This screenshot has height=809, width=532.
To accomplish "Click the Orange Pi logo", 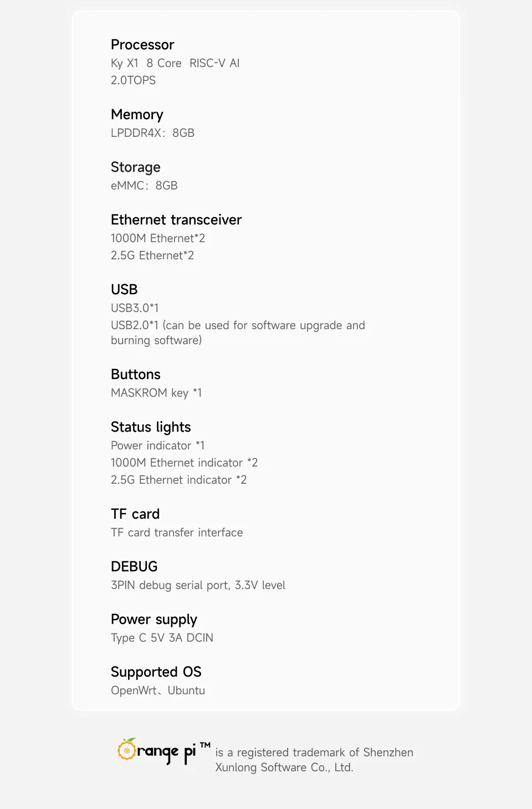I will point(164,751).
